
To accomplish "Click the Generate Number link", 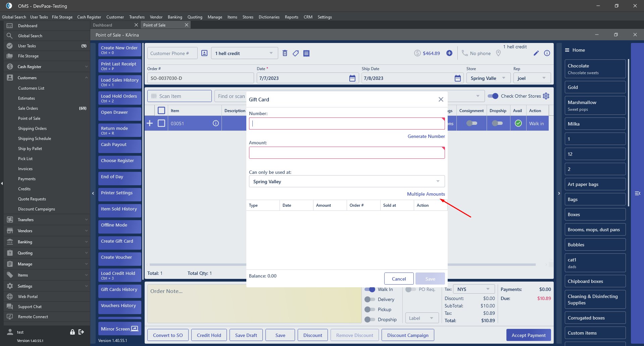I will [426, 136].
